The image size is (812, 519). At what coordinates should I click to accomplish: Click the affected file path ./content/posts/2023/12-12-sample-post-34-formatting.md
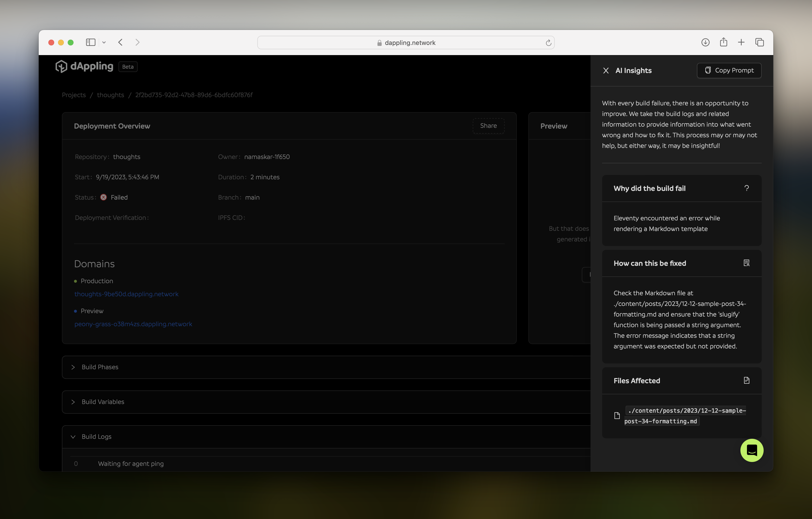[x=685, y=416]
